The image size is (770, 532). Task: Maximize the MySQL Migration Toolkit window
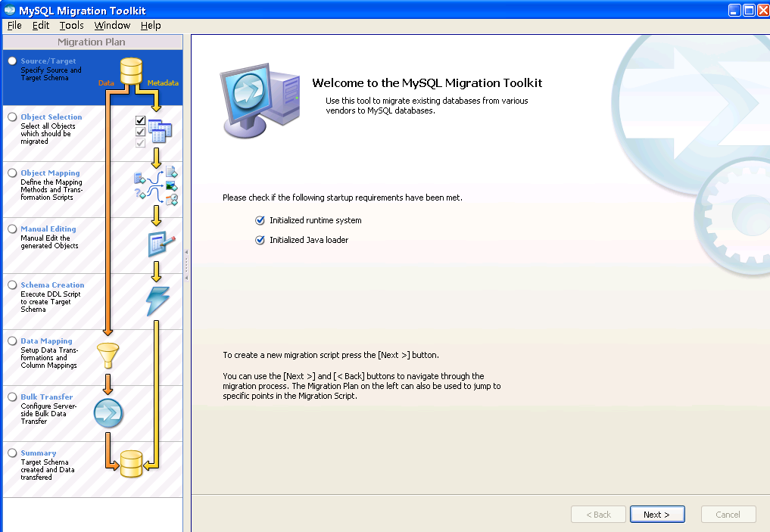click(749, 11)
